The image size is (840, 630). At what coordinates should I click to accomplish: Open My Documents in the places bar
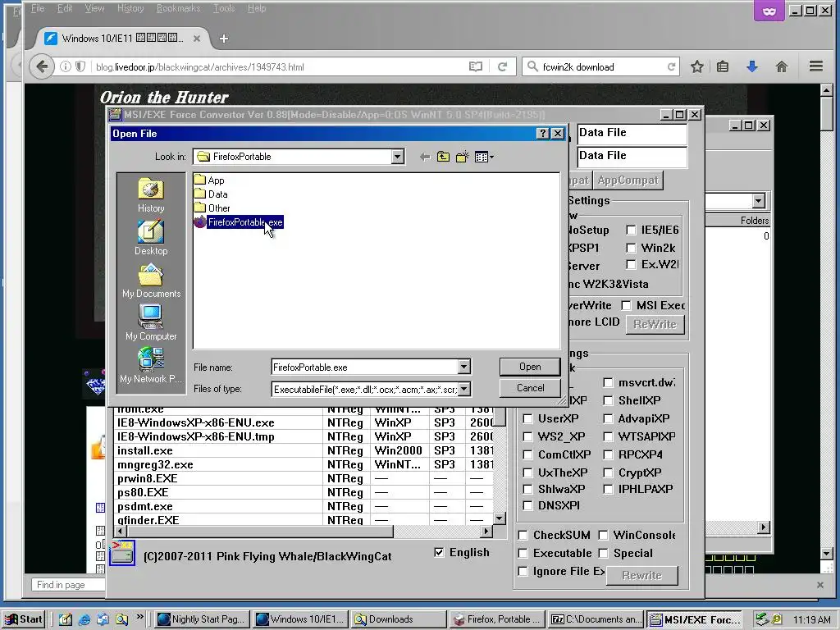[151, 281]
